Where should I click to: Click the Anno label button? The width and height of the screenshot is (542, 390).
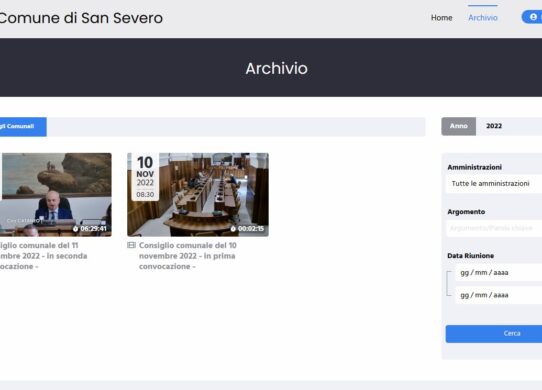point(458,126)
